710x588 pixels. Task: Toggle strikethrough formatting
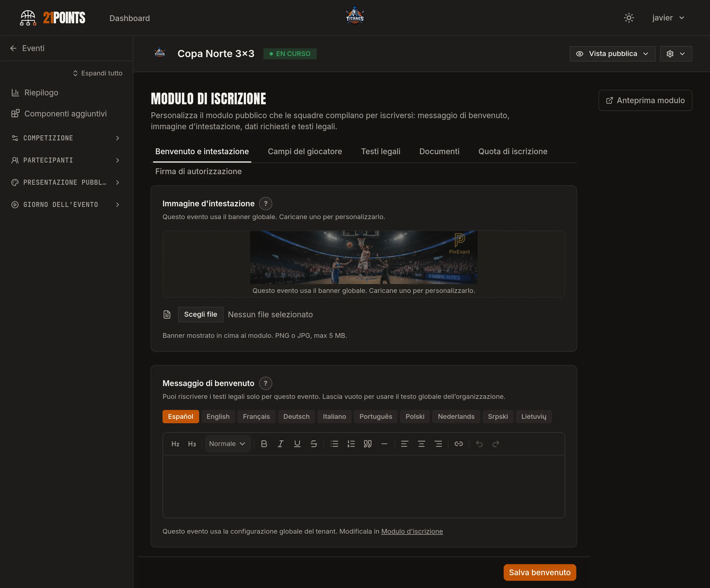[x=314, y=444]
